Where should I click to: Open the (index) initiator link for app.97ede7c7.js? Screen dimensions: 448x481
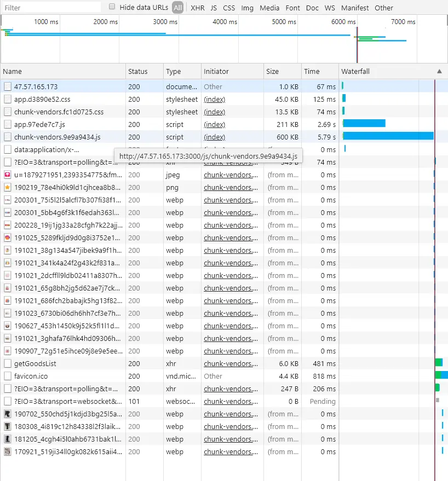coord(214,124)
